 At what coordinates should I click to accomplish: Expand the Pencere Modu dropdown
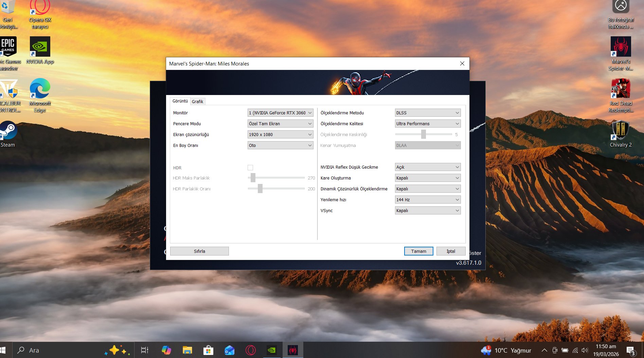coord(280,124)
